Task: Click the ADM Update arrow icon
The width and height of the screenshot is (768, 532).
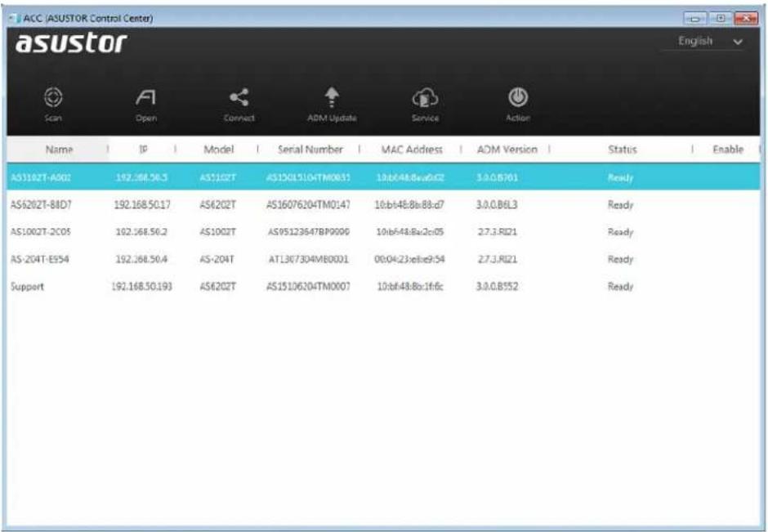Action: pyautogui.click(x=332, y=97)
